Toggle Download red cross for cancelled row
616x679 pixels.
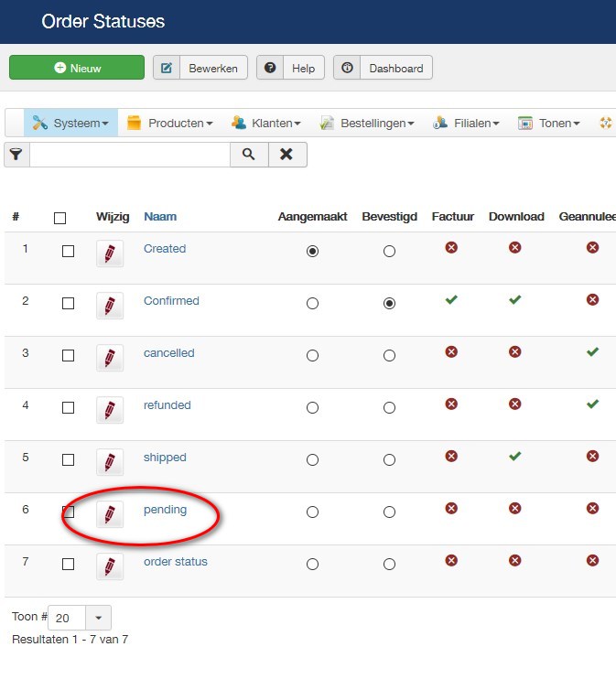515,352
